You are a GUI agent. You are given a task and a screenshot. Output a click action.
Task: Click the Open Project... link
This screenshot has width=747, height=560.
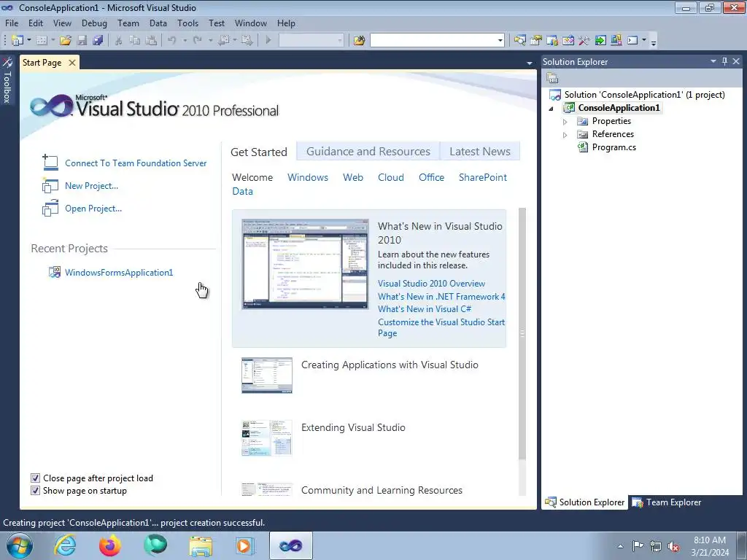[x=93, y=208]
